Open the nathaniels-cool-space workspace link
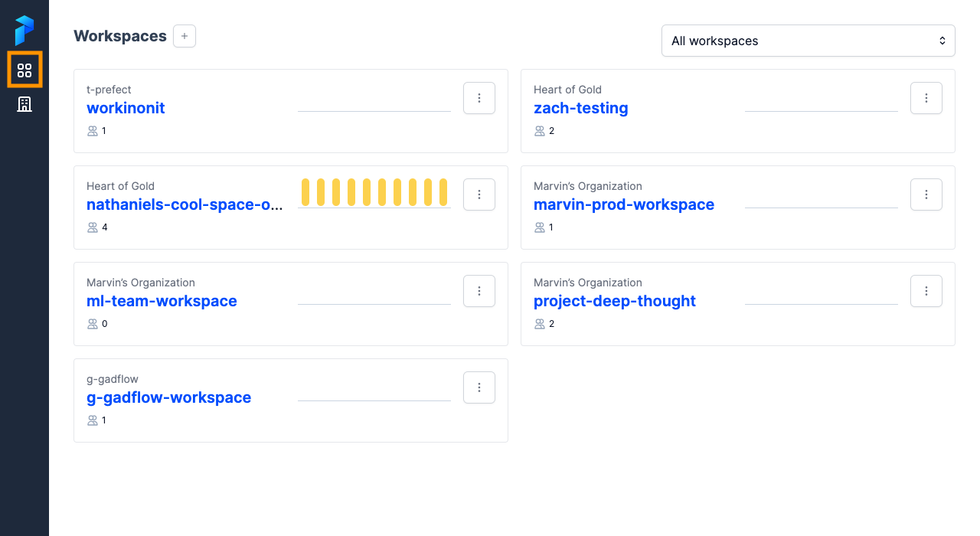Screen dimensions: 980x536 (185, 204)
